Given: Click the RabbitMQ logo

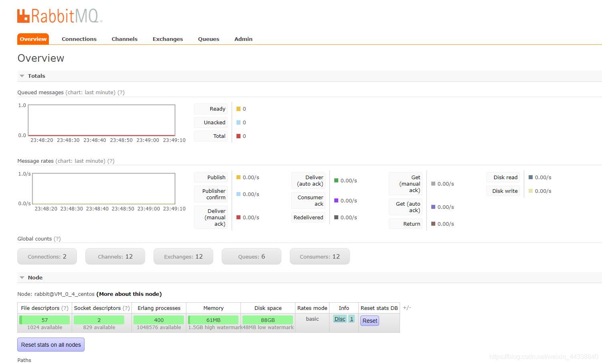Looking at the screenshot, I should 60,16.
